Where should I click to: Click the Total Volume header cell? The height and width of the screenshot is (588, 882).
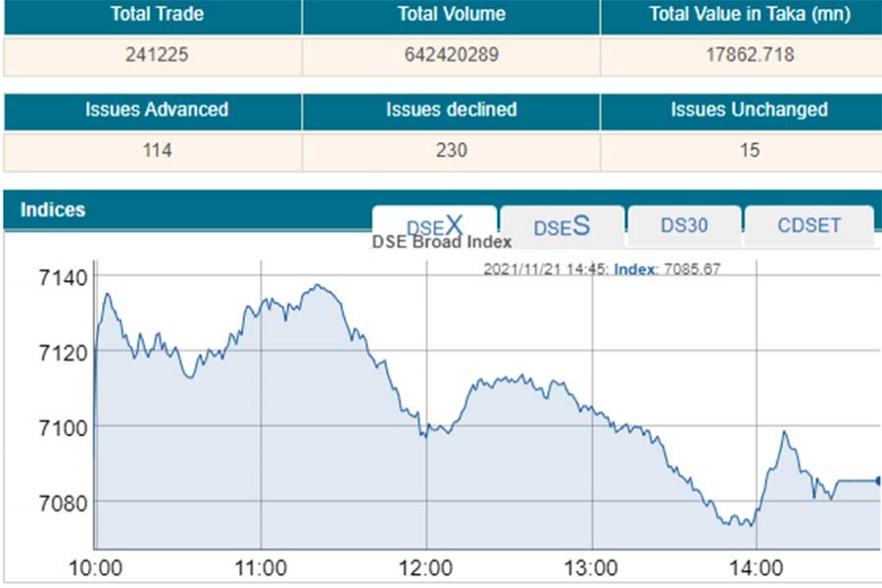(x=451, y=15)
